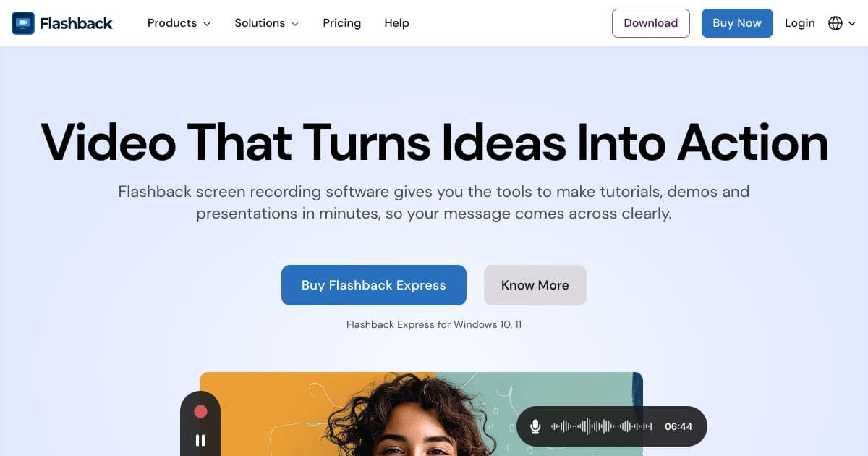This screenshot has width=868, height=456.
Task: Click the microphone icon in the audio bar
Action: (535, 426)
